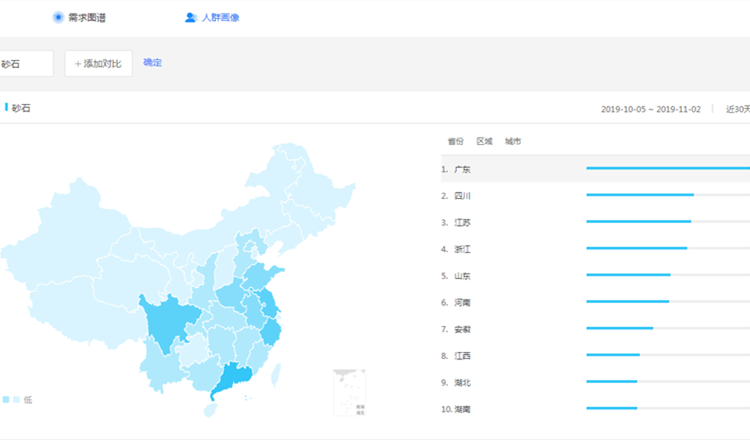Switch to the 城市 tab
750x440 pixels.
coord(512,142)
